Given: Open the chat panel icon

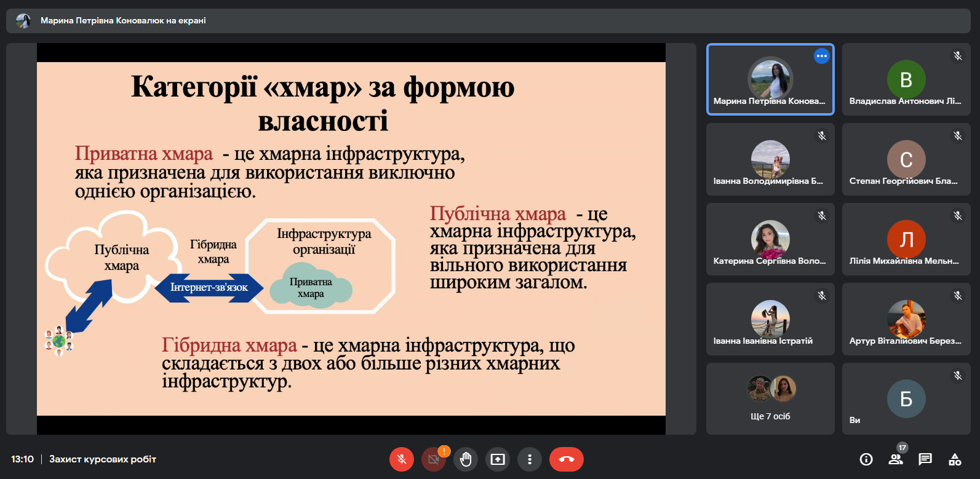Looking at the screenshot, I should point(925,459).
